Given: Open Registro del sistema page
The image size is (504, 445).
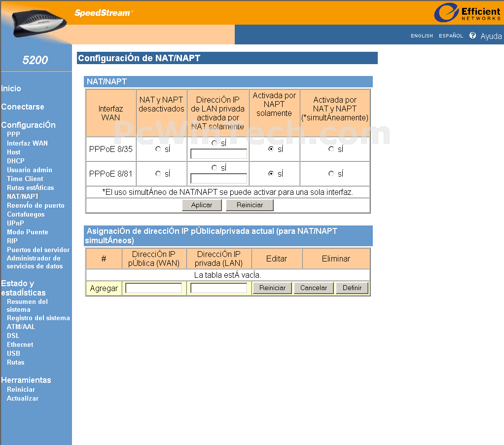Looking at the screenshot, I should [38, 318].
